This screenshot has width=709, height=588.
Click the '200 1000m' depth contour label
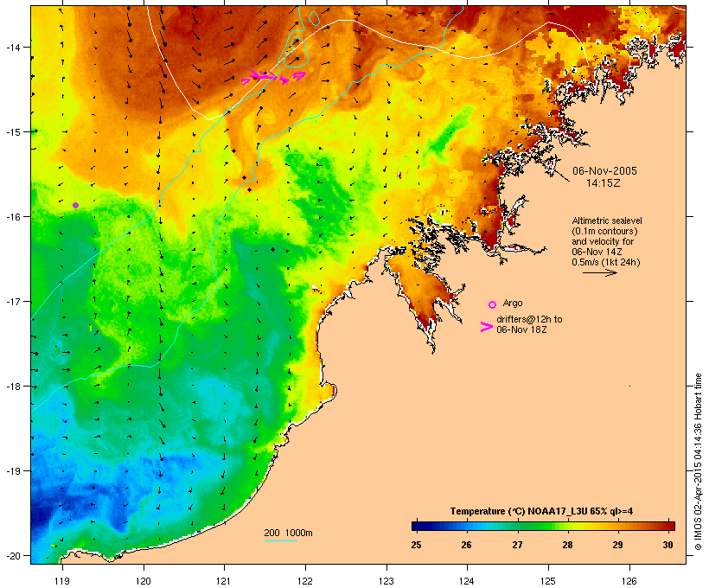288,533
